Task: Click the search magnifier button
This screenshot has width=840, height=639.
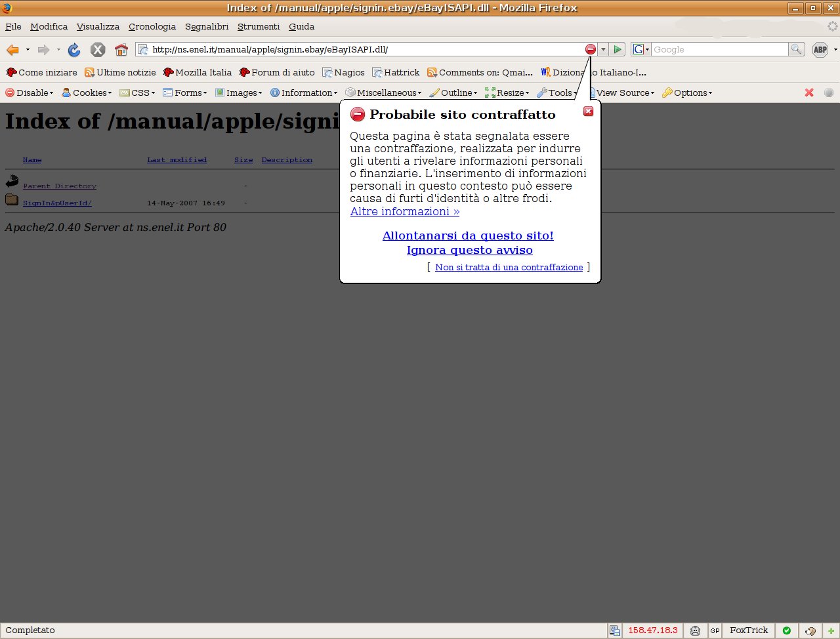Action: [x=796, y=49]
